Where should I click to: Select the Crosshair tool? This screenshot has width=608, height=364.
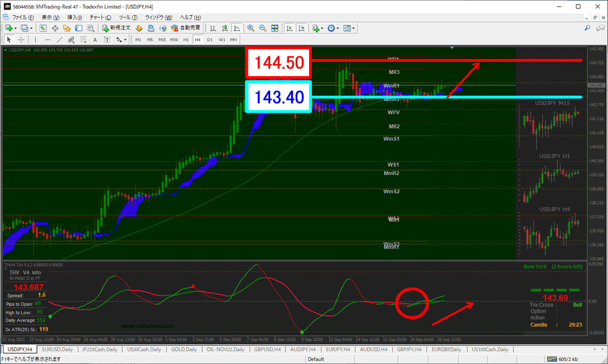pyautogui.click(x=21, y=39)
